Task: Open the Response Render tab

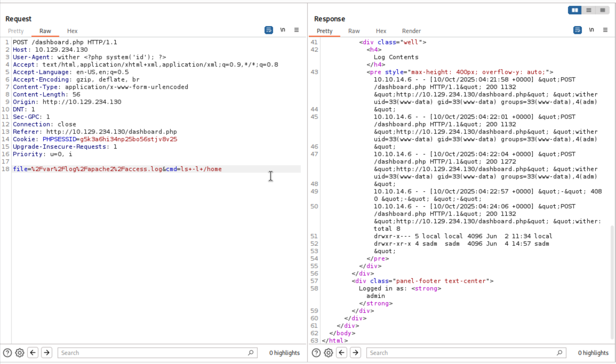Action: 411,31
